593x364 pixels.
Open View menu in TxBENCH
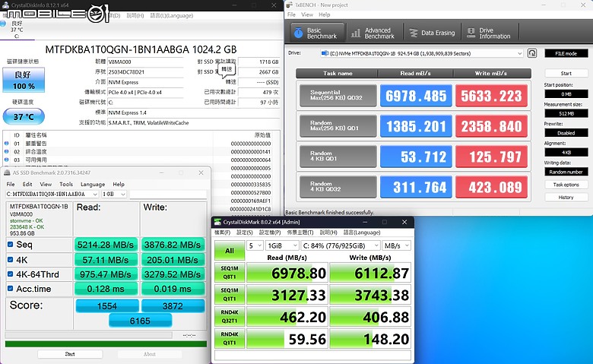pyautogui.click(x=307, y=14)
